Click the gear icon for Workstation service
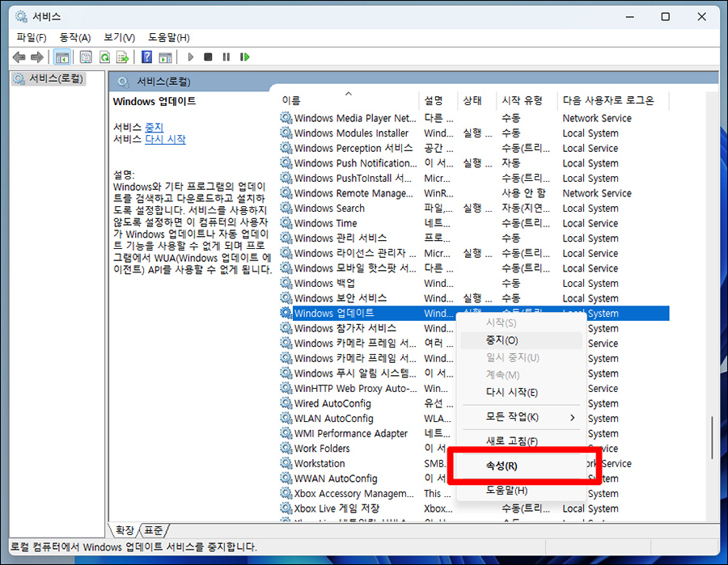 coord(286,463)
